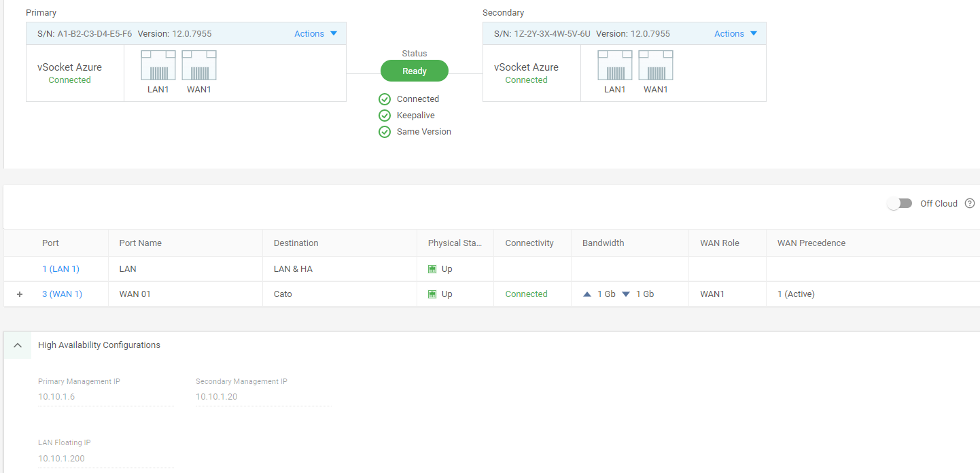Click the green Ready status badge

pos(414,71)
